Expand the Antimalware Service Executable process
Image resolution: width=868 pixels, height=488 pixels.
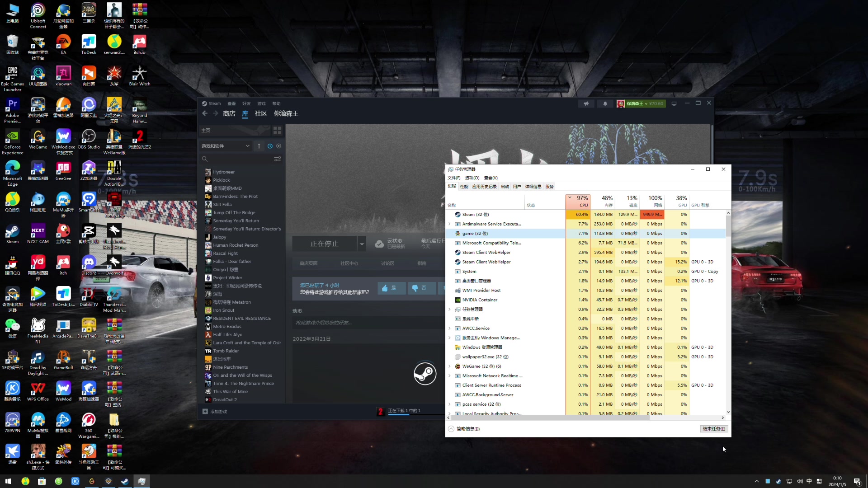(449, 224)
